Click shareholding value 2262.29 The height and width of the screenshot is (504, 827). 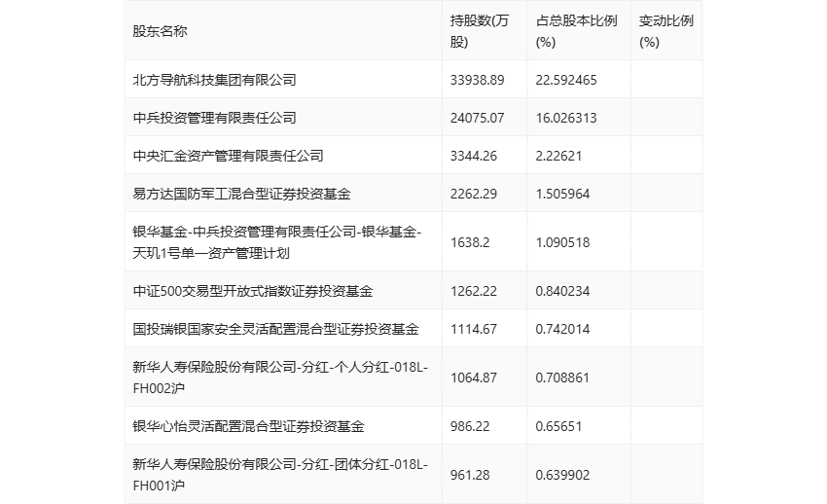474,194
